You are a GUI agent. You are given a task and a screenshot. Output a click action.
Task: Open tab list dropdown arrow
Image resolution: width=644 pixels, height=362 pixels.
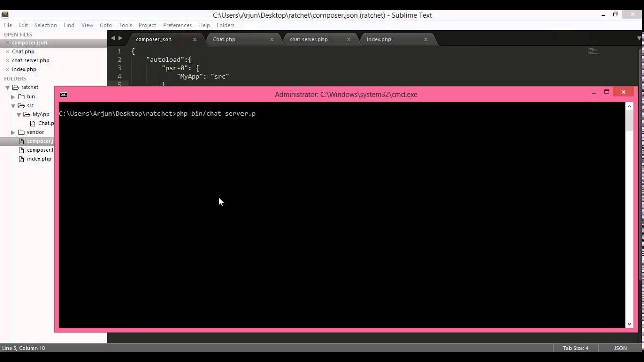tap(639, 38)
